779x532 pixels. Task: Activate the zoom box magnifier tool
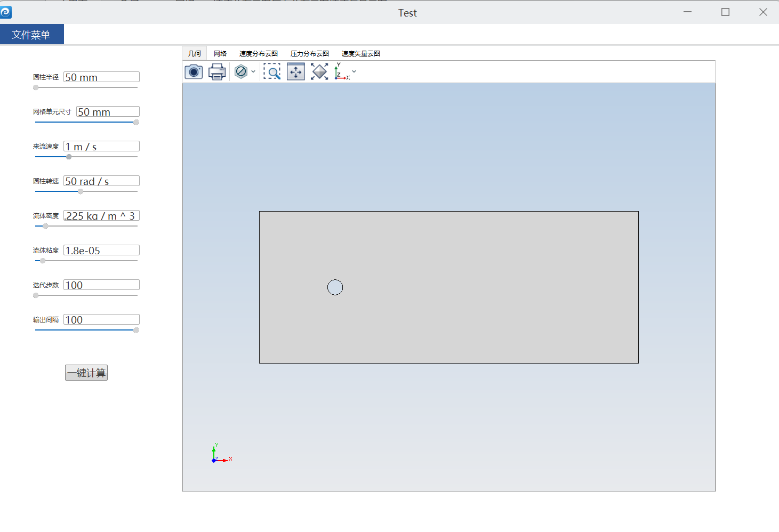click(272, 71)
